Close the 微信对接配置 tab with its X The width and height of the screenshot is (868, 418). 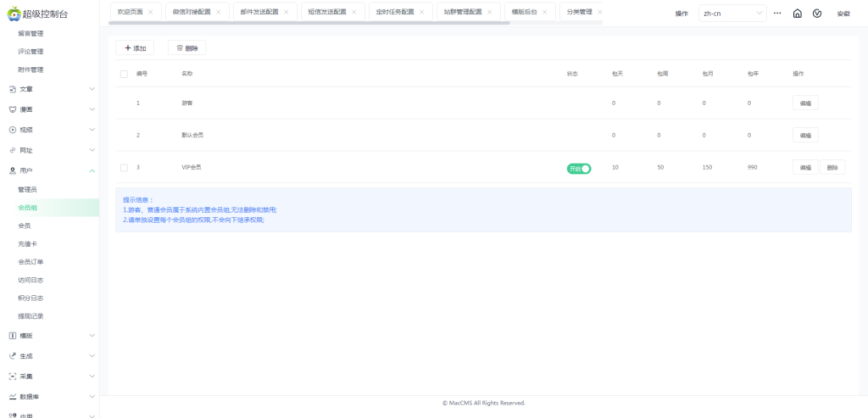(x=218, y=12)
